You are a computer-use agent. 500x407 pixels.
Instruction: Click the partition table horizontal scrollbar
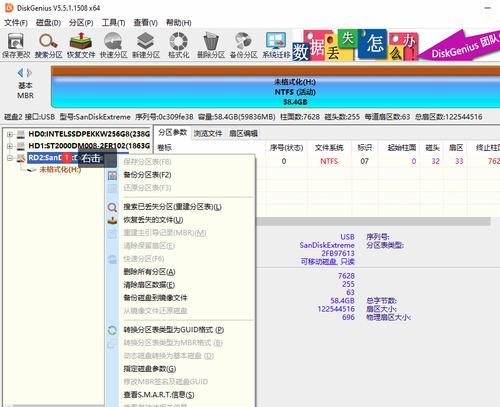373,221
